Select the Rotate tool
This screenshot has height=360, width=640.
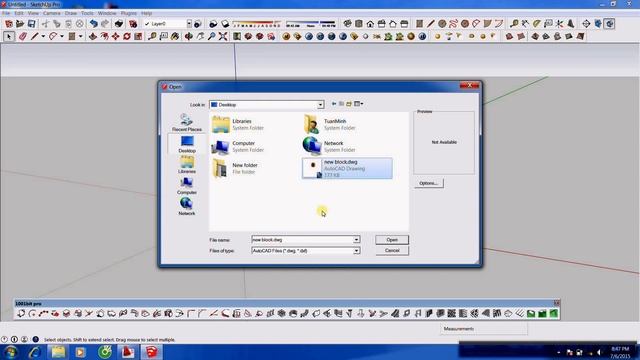[x=127, y=36]
